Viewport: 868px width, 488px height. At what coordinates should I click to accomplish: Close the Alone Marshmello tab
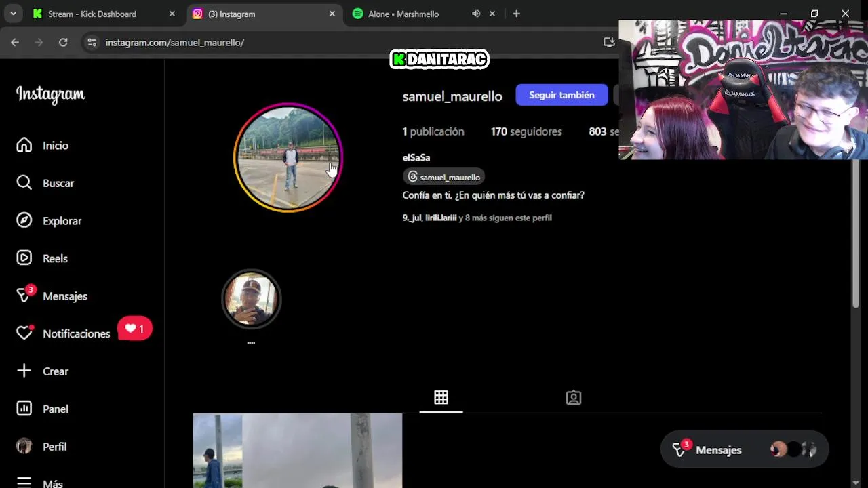click(492, 14)
